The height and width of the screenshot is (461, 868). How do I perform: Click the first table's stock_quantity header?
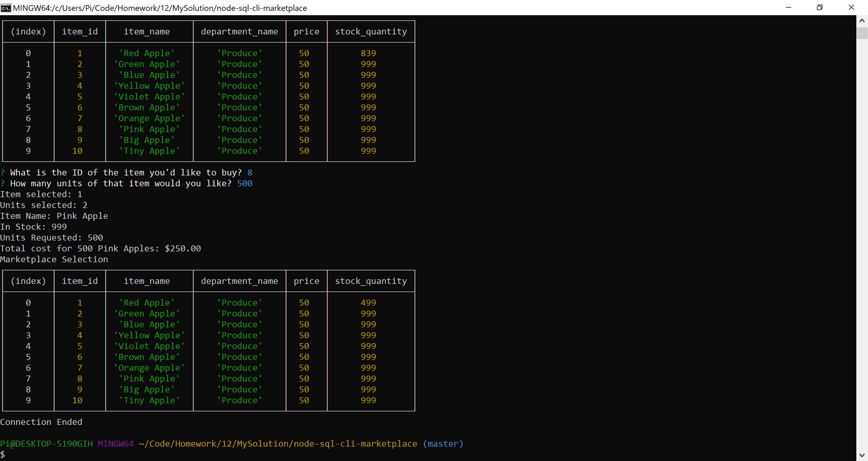coord(371,32)
